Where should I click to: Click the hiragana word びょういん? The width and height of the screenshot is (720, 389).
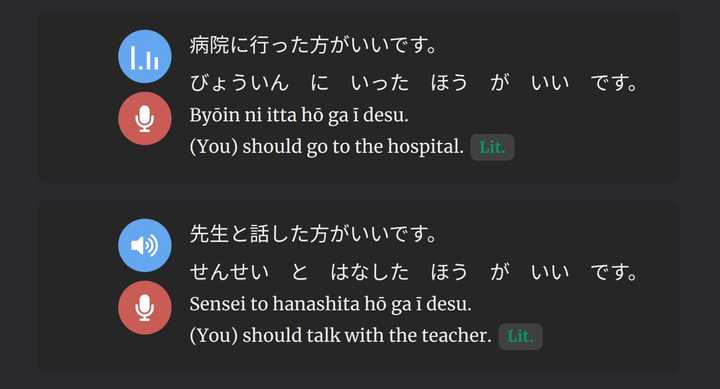click(x=239, y=83)
